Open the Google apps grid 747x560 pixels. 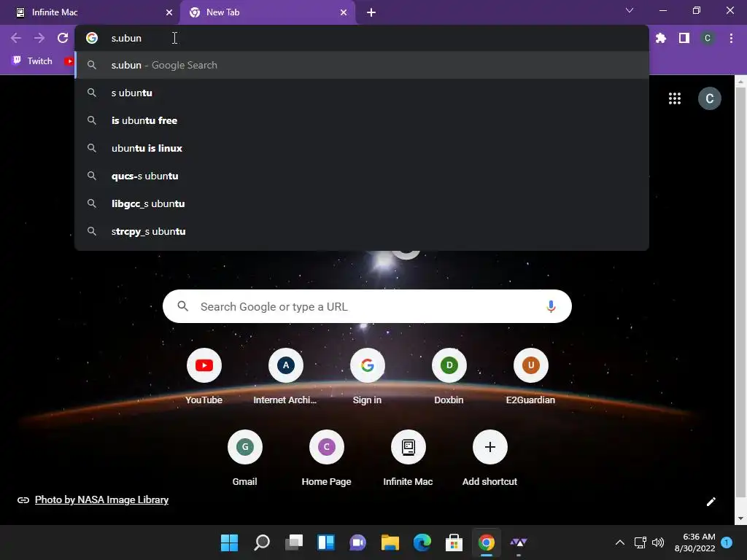click(x=675, y=98)
